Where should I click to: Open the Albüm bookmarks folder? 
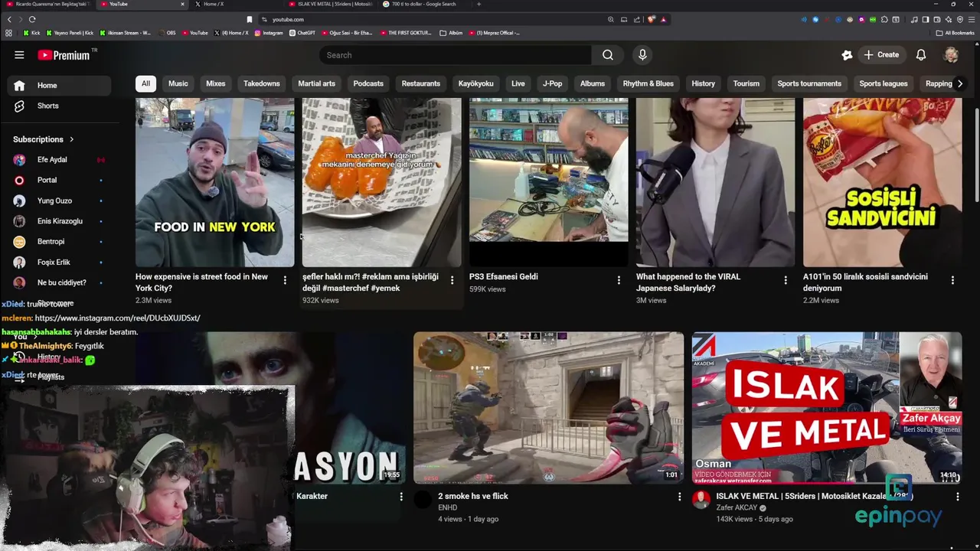452,33
